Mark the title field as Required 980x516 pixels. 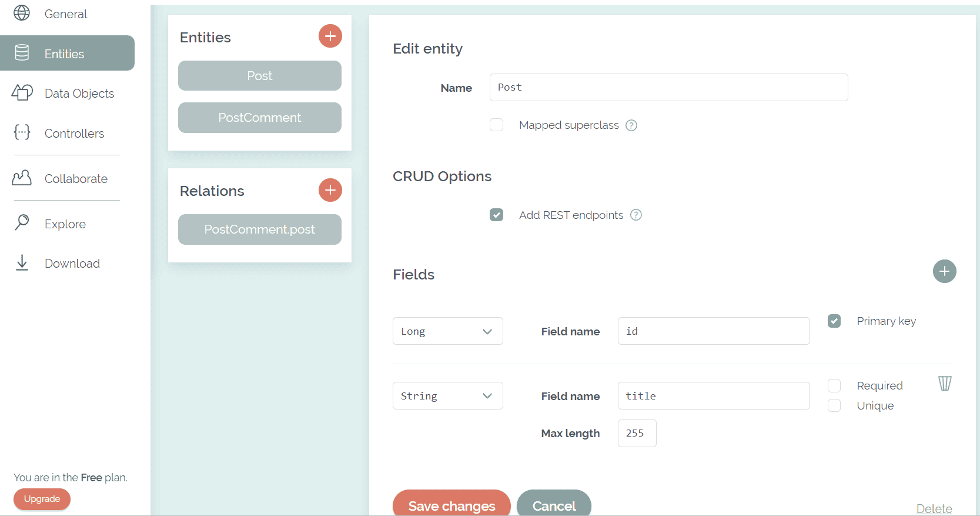[834, 385]
